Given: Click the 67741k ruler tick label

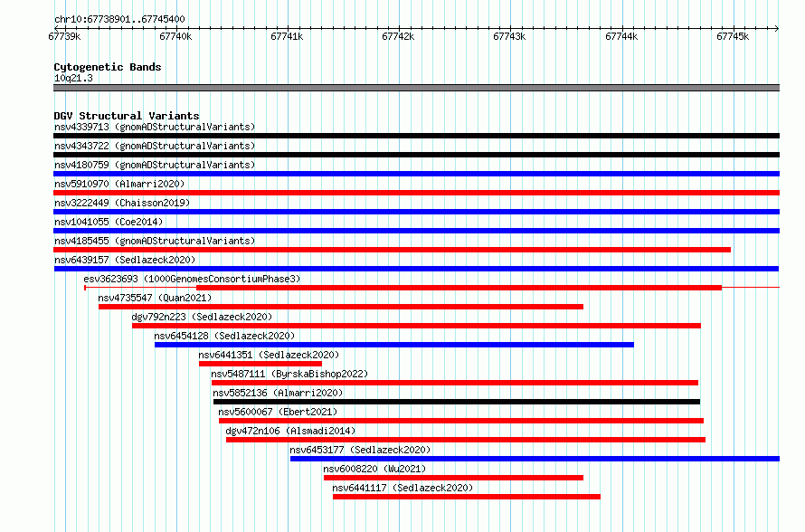Looking at the screenshot, I should coord(287,36).
